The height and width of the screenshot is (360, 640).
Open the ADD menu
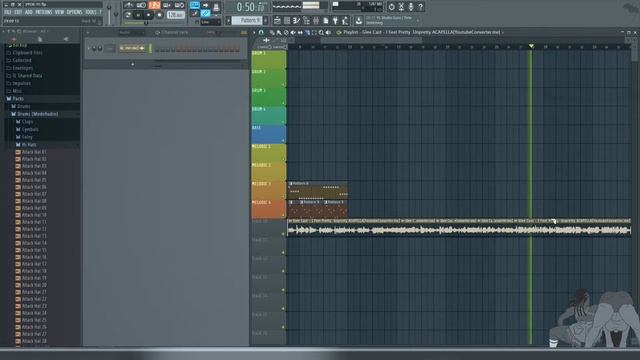29,12
